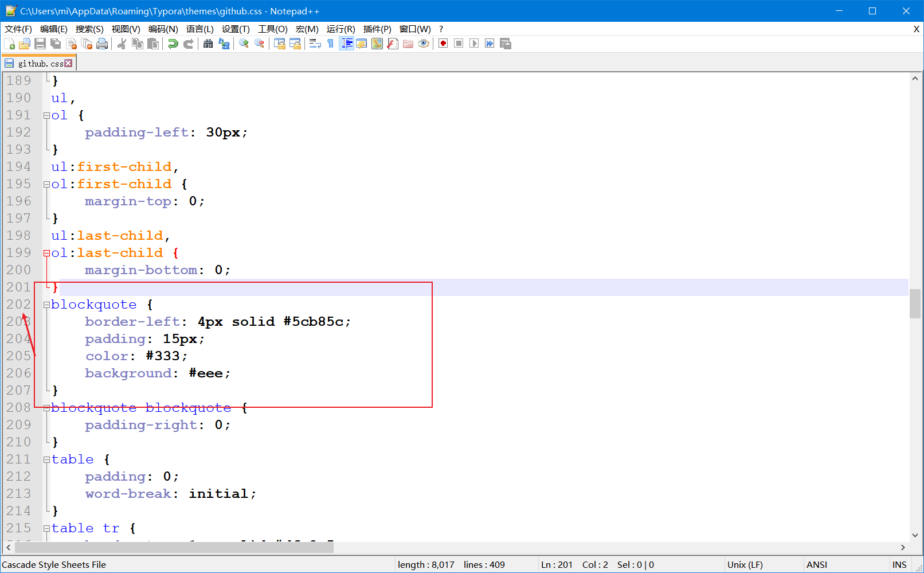Collapse the table block at line 211
The height and width of the screenshot is (573, 924).
tap(46, 459)
